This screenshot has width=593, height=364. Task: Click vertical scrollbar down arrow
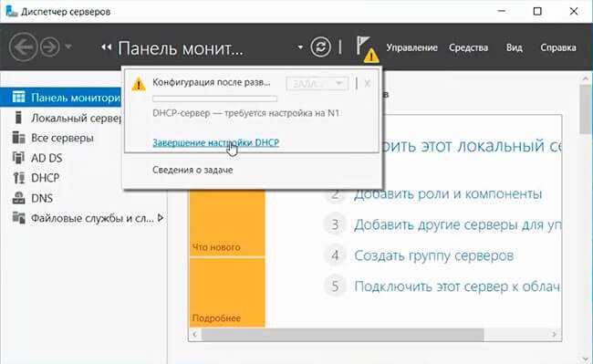coord(586,358)
